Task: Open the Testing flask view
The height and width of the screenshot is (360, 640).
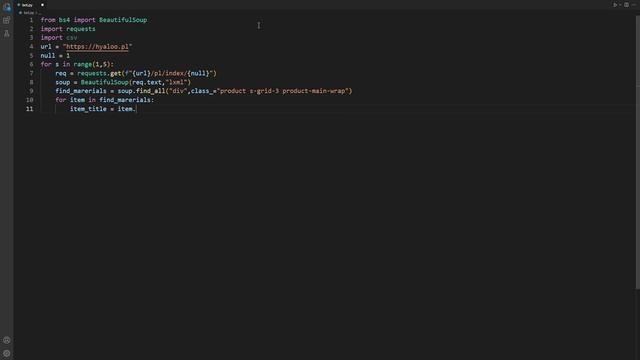Action: coord(7,34)
